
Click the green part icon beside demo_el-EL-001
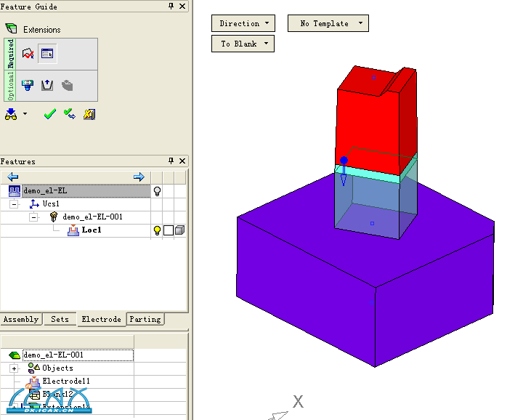tap(15, 355)
